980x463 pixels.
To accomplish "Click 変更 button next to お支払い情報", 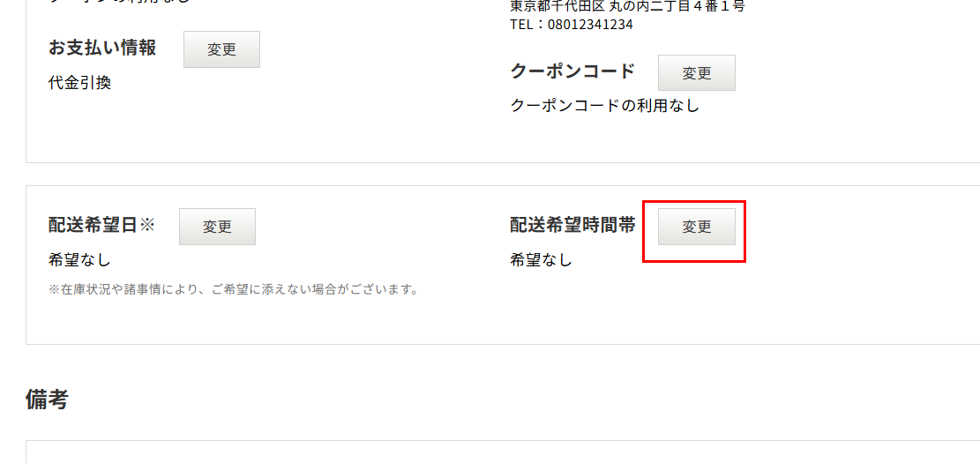I will coord(221,49).
